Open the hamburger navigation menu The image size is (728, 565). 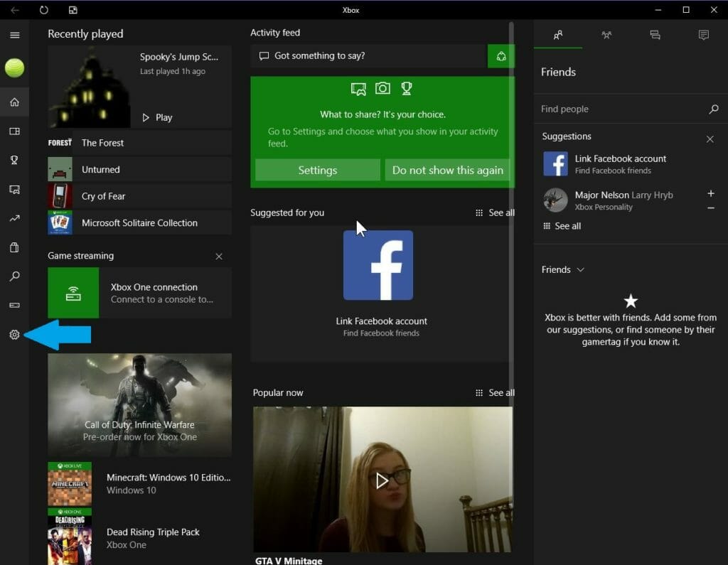(x=14, y=35)
